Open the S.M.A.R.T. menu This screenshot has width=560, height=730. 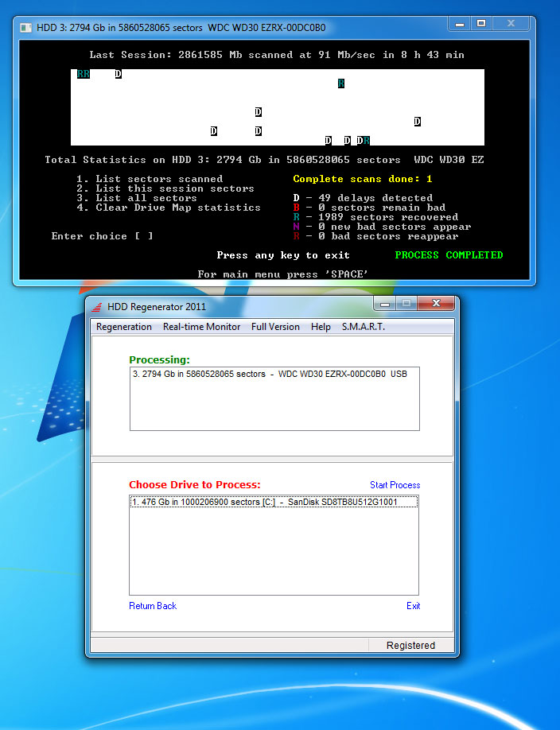pyautogui.click(x=364, y=327)
